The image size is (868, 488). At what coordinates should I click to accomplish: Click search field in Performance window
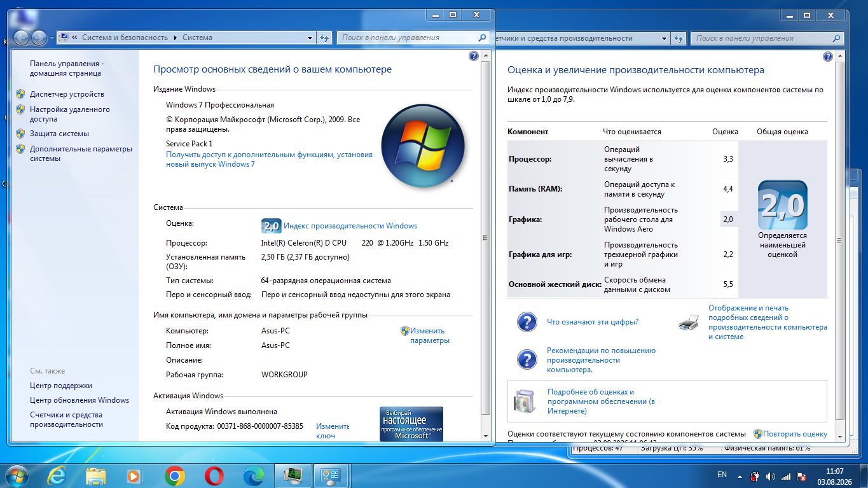[767, 38]
